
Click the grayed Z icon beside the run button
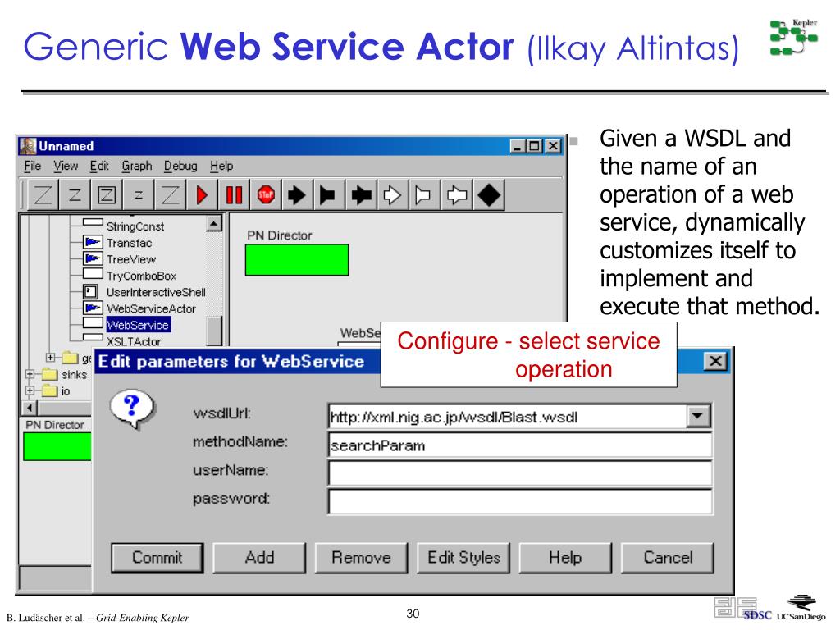pos(170,195)
